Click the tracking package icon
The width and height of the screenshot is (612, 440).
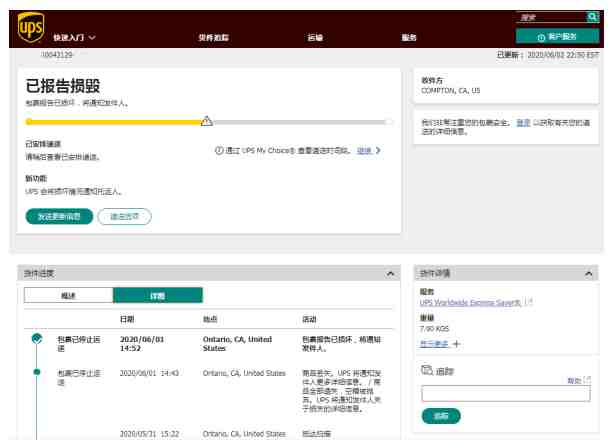[x=427, y=370]
